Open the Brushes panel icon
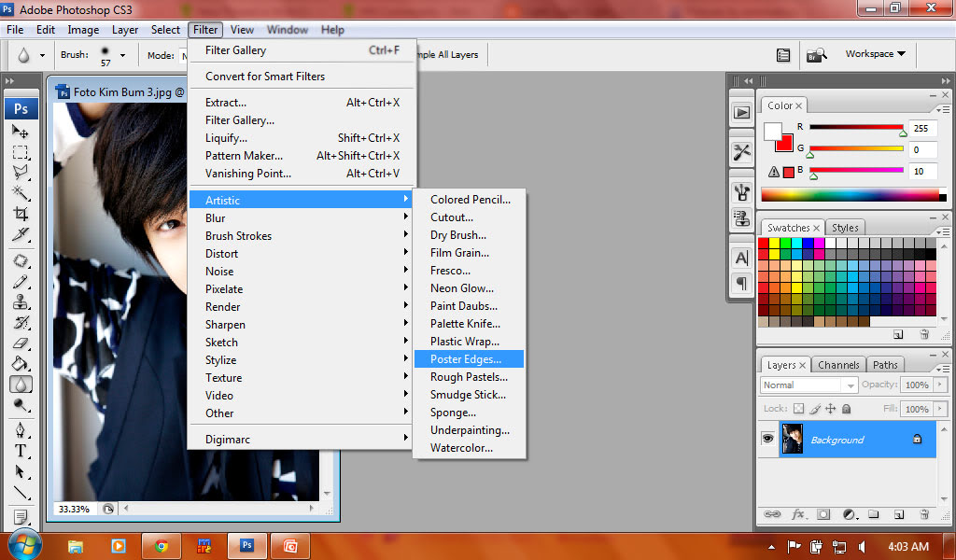 point(741,193)
